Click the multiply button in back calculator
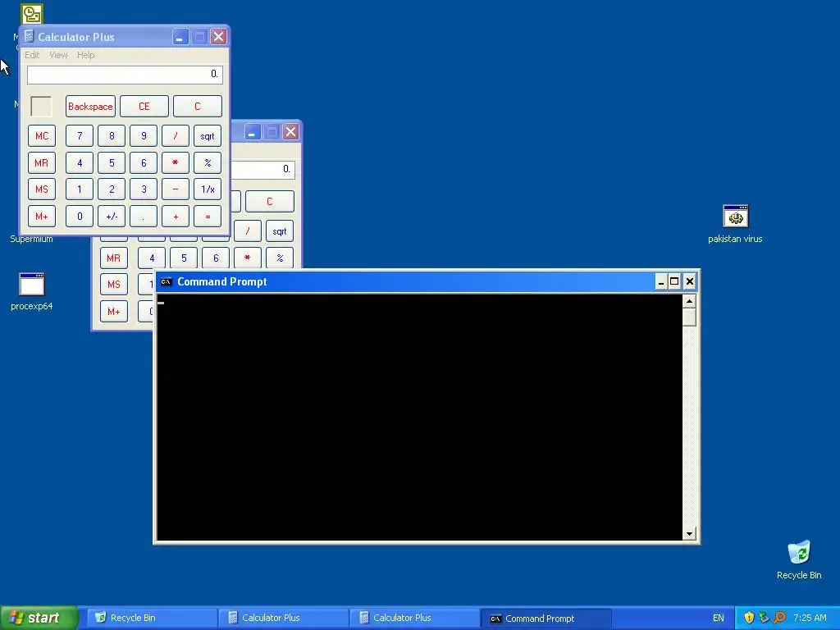This screenshot has width=840, height=630. tap(248, 258)
